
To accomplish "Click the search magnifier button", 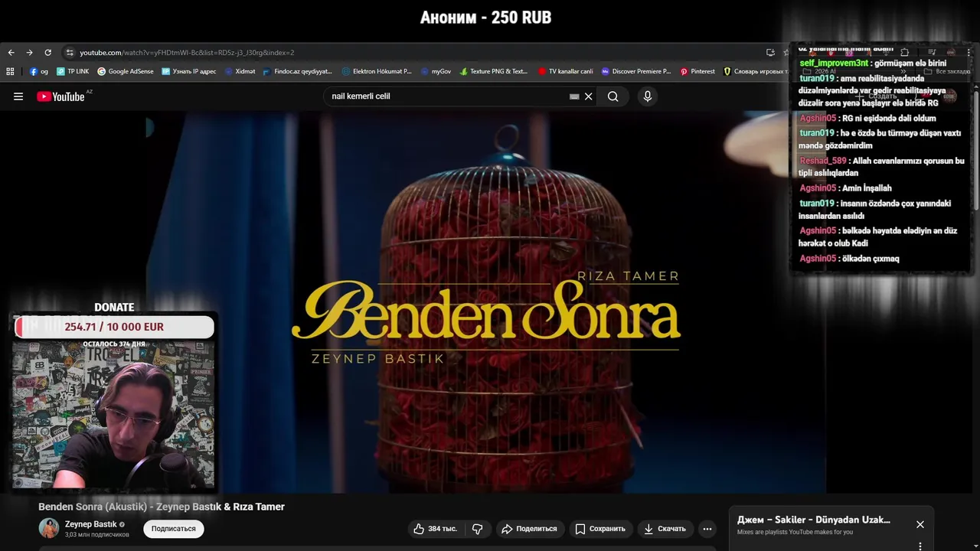I will point(612,96).
